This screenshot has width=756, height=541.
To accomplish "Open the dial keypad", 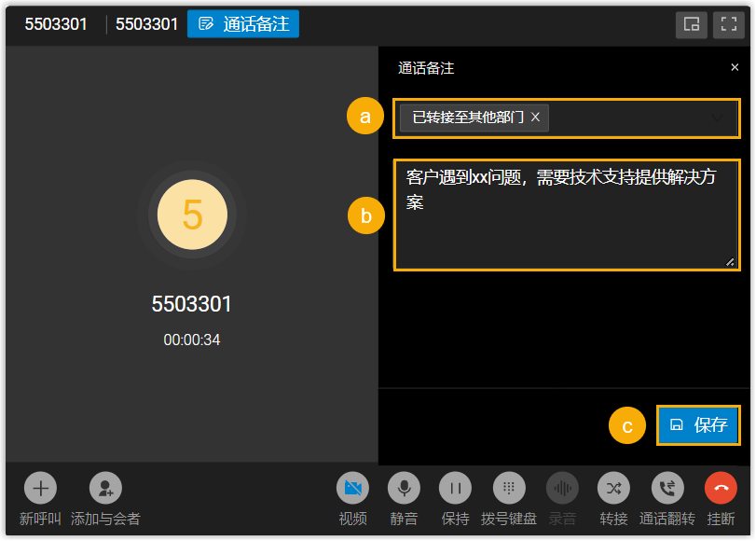I will click(508, 488).
